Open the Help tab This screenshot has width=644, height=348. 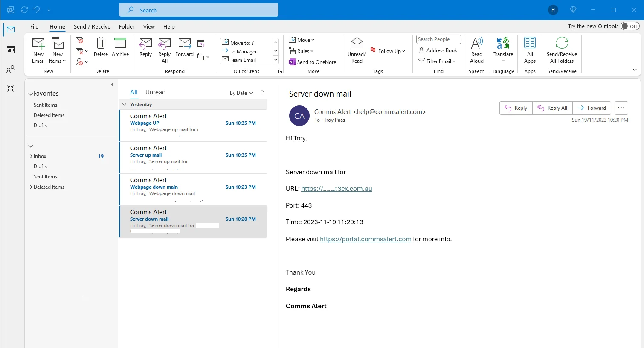(x=169, y=26)
